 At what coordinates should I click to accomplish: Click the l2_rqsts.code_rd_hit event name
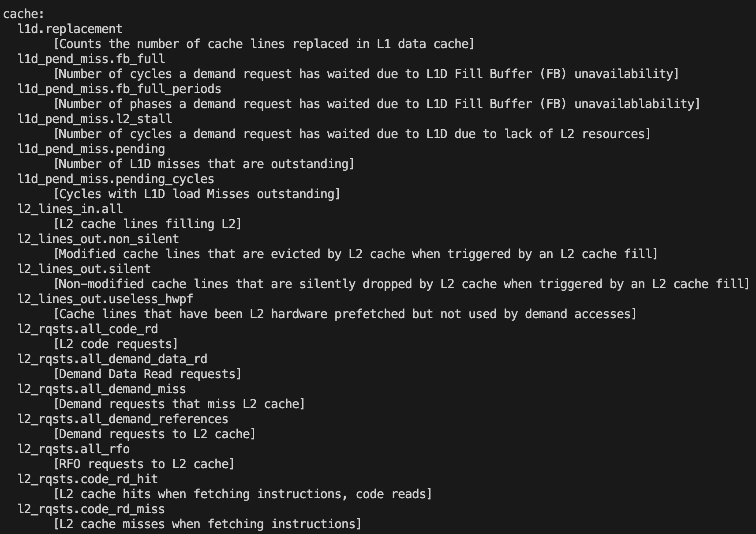pyautogui.click(x=88, y=479)
